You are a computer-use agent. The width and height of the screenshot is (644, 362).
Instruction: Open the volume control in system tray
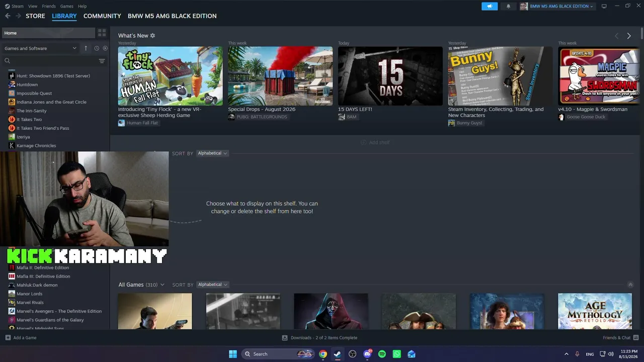point(611,354)
